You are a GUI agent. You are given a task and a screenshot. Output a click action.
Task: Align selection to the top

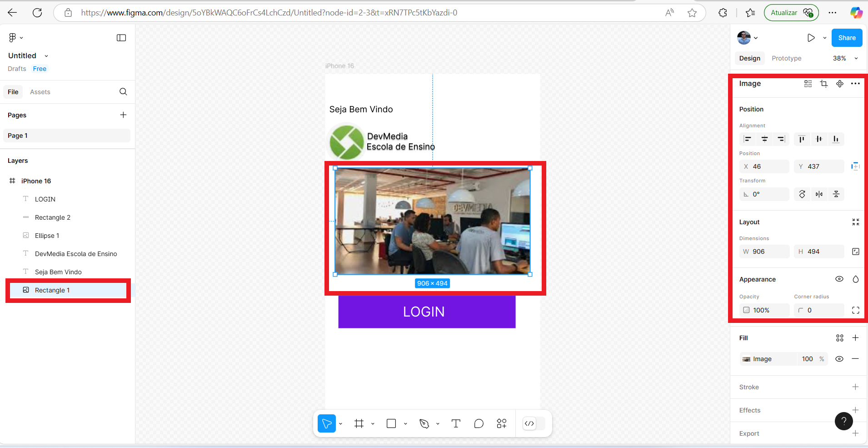coord(802,139)
